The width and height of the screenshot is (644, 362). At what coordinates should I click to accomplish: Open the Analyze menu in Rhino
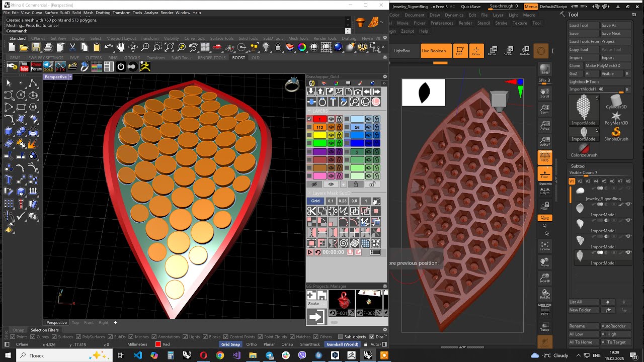pyautogui.click(x=151, y=13)
